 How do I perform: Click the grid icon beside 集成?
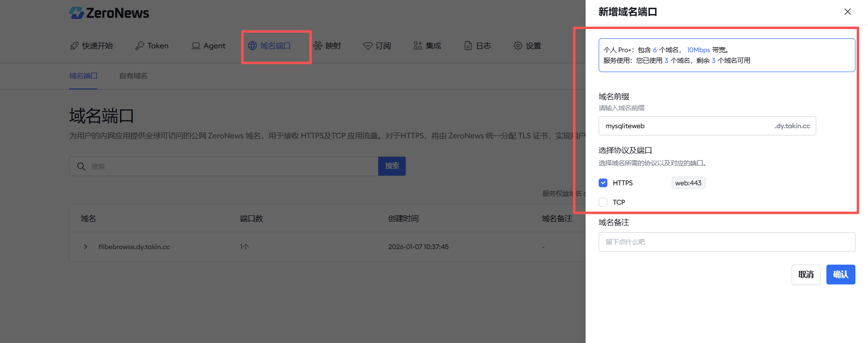418,45
